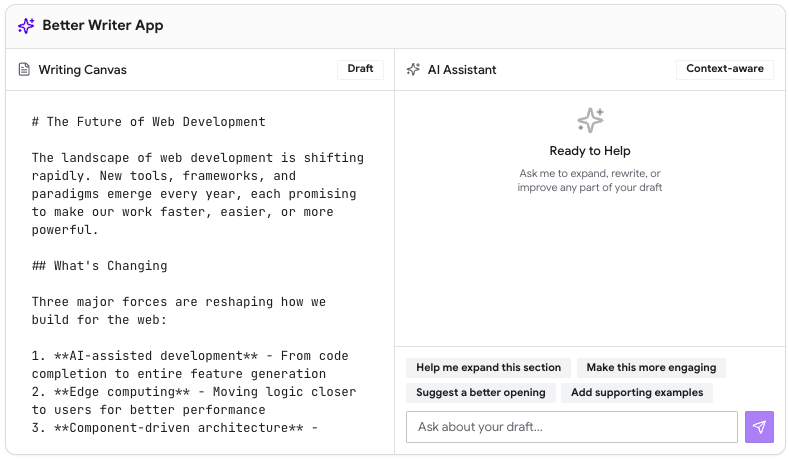The width and height of the screenshot is (789, 460).
Task: Click the Writing Canvas document icon
Action: pos(25,70)
